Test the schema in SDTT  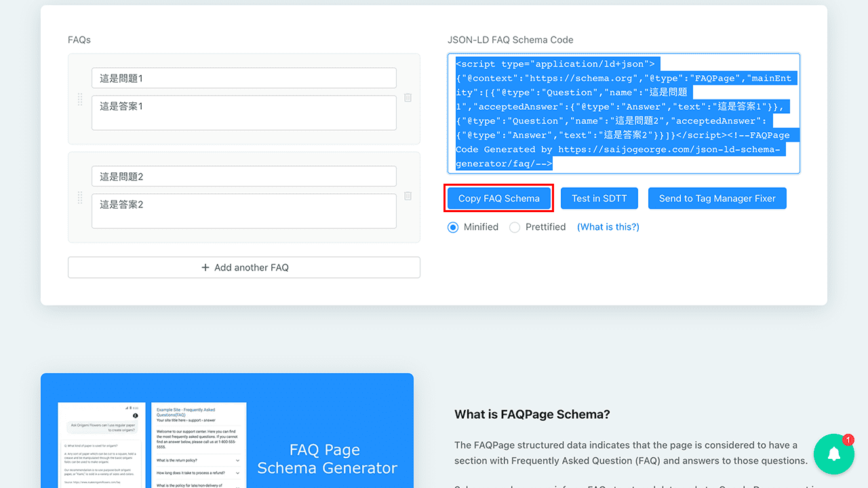(599, 198)
